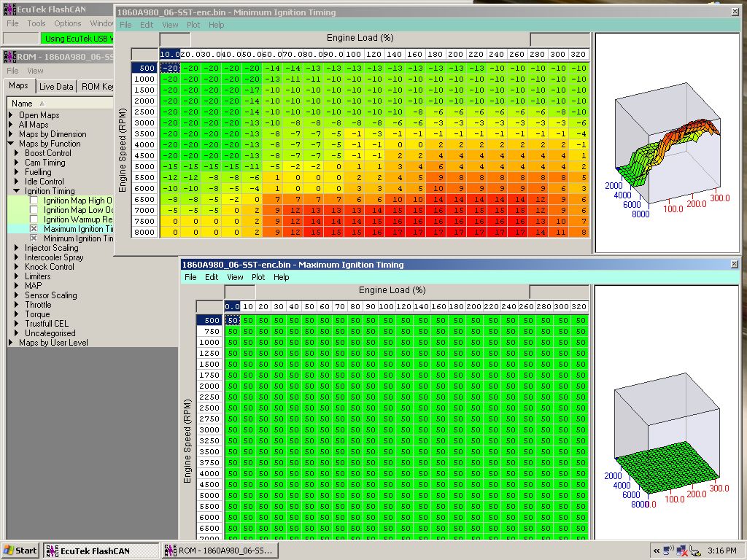The height and width of the screenshot is (560, 747).
Task: Select the Limiters tree item
Action: coord(38,276)
